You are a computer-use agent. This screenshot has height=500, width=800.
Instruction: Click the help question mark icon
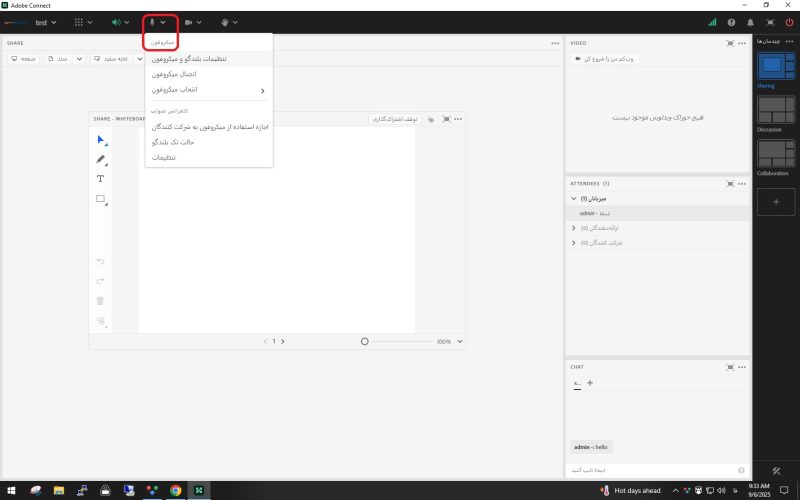(731, 22)
